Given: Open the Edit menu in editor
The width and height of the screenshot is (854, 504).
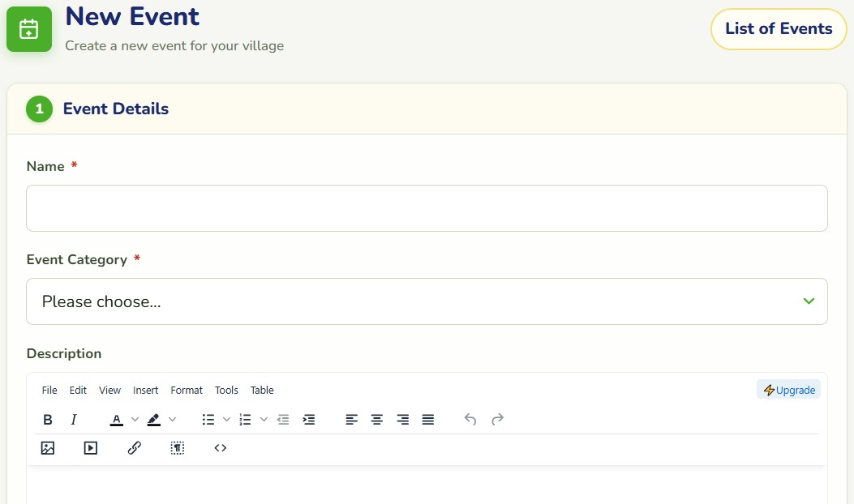Looking at the screenshot, I should (78, 391).
